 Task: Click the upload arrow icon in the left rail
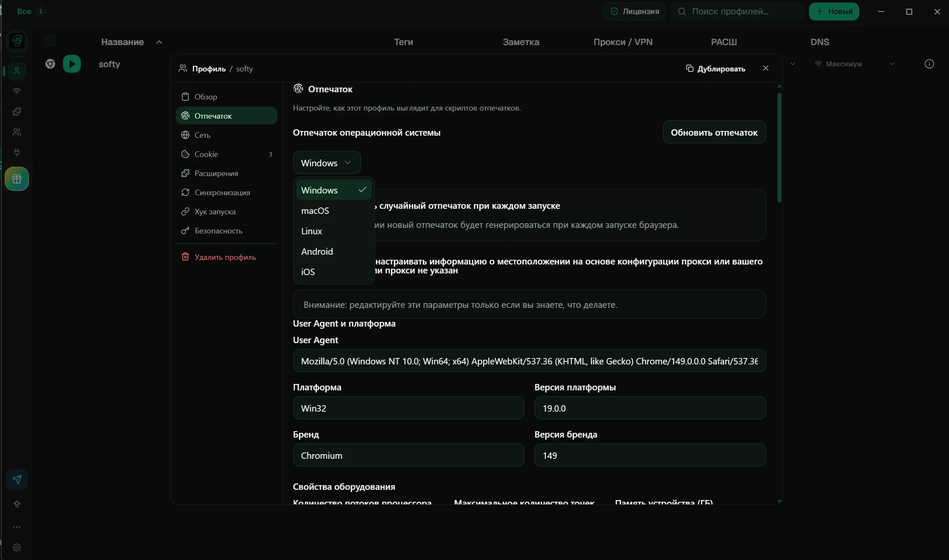pos(17,504)
